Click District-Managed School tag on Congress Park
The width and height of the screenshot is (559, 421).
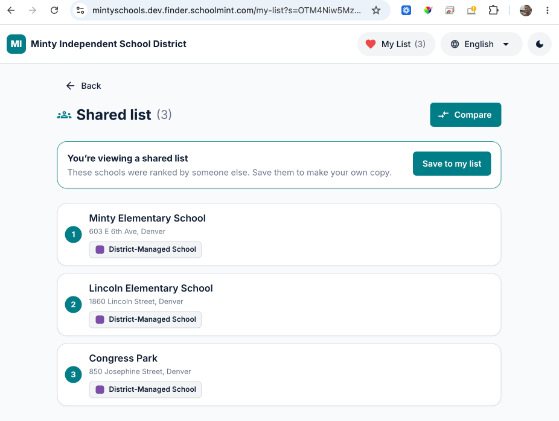click(145, 389)
